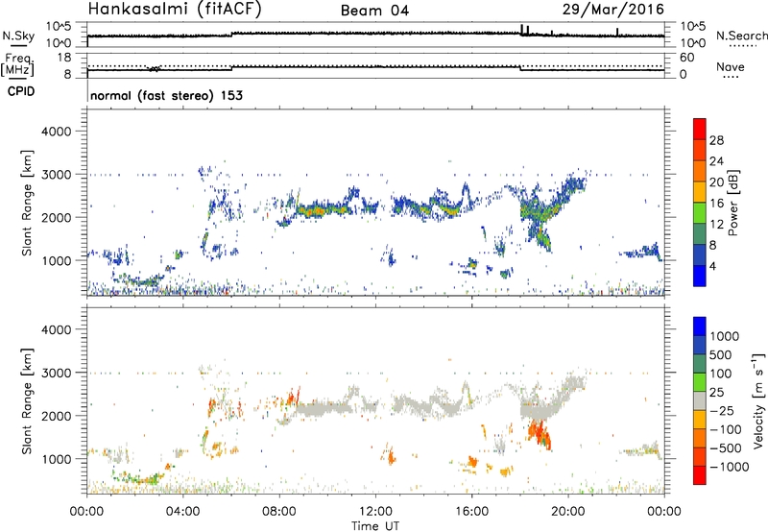Click the 20:00 time tick label
768x532 pixels.
(568, 512)
